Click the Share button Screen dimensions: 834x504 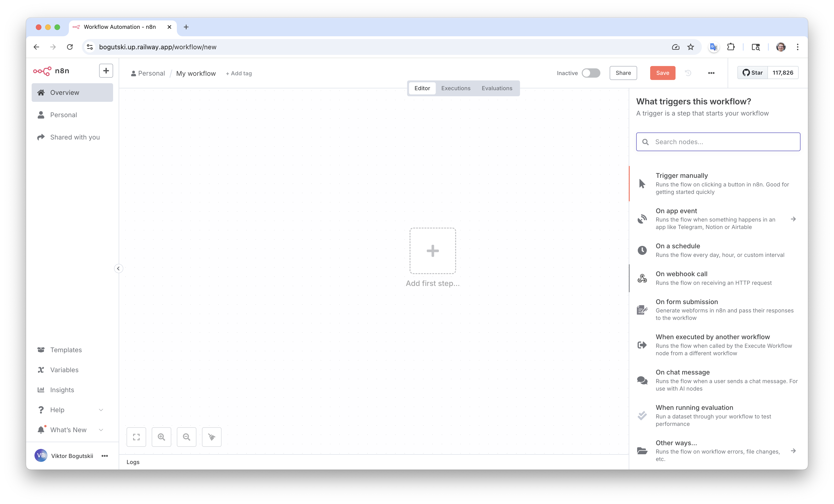tap(623, 73)
